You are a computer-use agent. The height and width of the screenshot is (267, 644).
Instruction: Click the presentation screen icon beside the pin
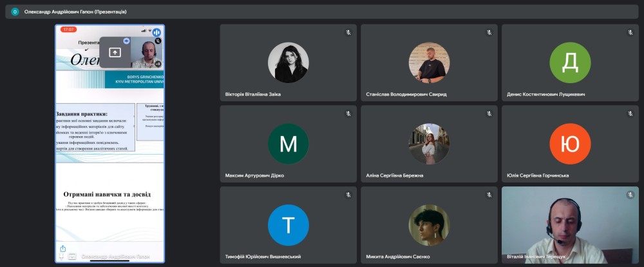[72, 256]
